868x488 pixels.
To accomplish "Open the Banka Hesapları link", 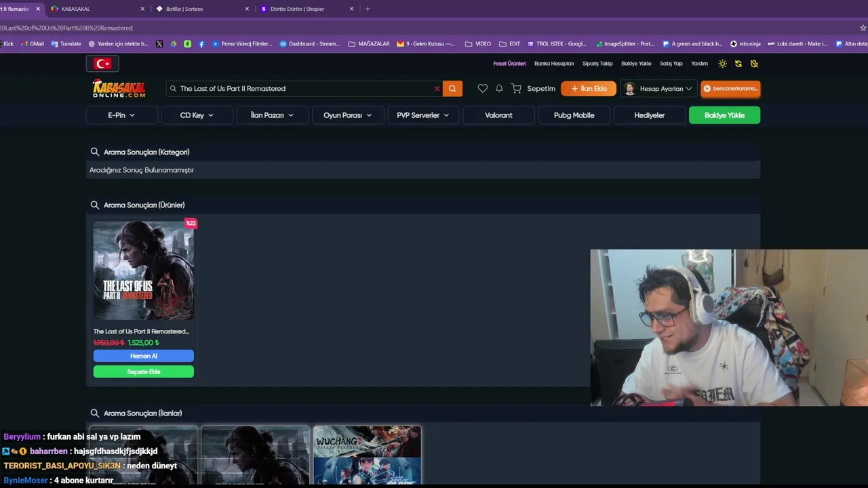I will click(x=554, y=64).
